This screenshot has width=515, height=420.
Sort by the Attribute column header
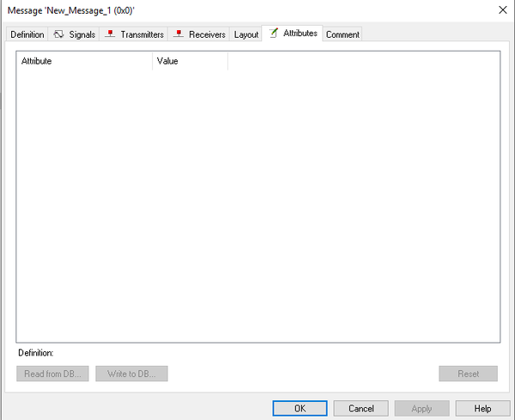pyautogui.click(x=84, y=61)
